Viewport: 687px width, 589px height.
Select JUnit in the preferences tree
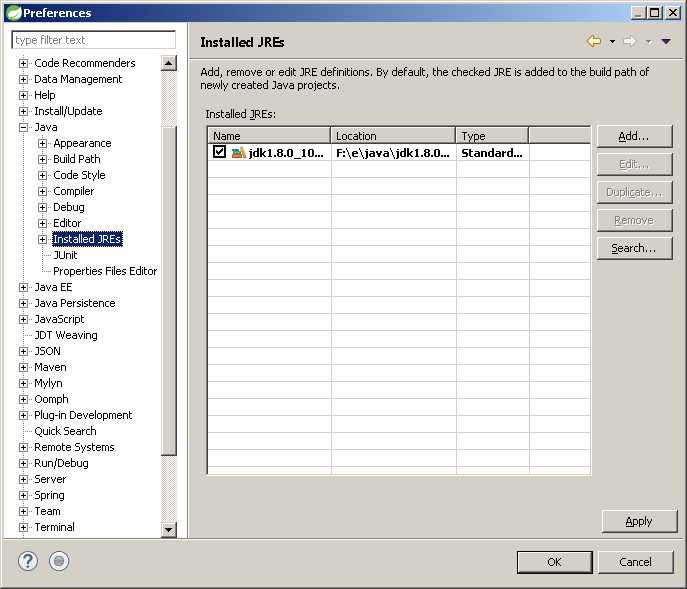click(65, 255)
